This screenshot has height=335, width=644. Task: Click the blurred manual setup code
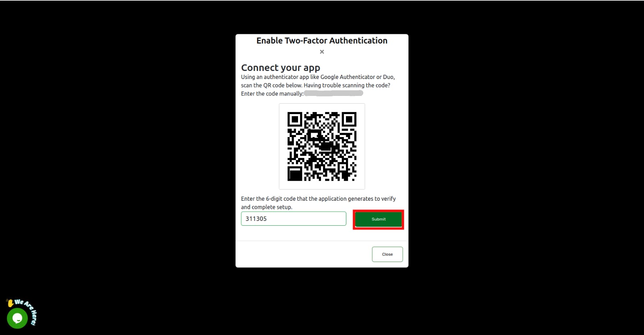click(333, 94)
